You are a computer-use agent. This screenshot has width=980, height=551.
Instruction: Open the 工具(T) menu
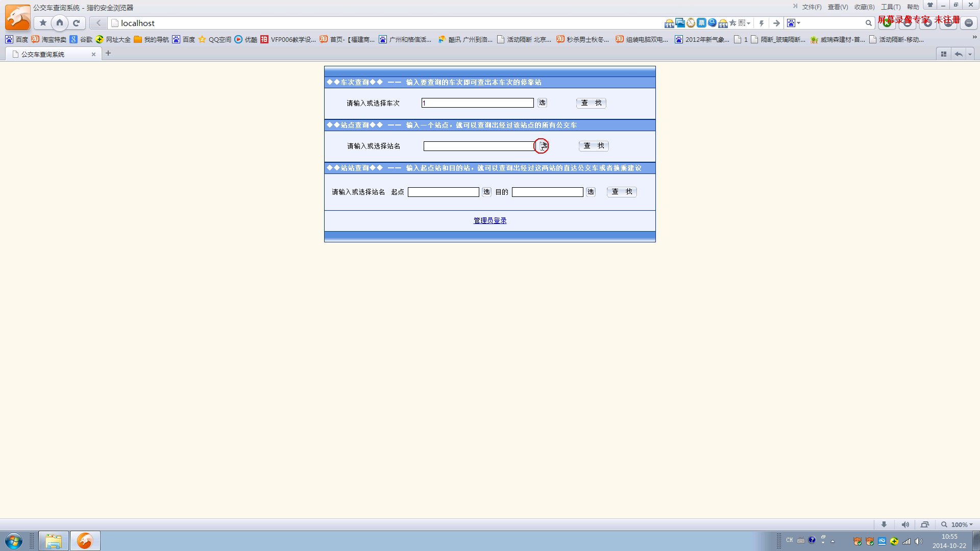tap(890, 7)
